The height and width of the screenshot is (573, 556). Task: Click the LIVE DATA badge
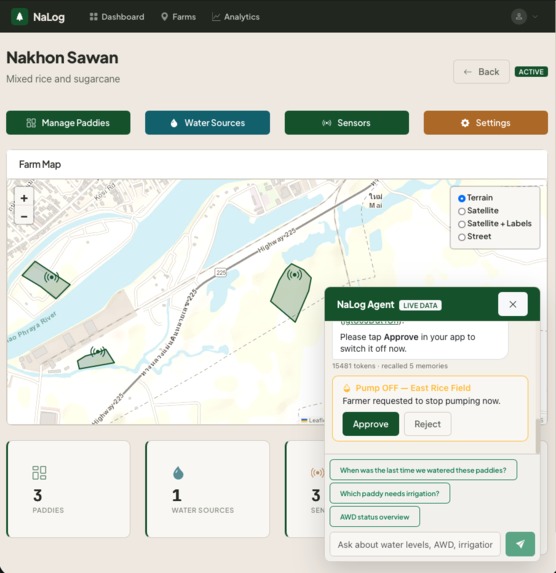point(420,306)
